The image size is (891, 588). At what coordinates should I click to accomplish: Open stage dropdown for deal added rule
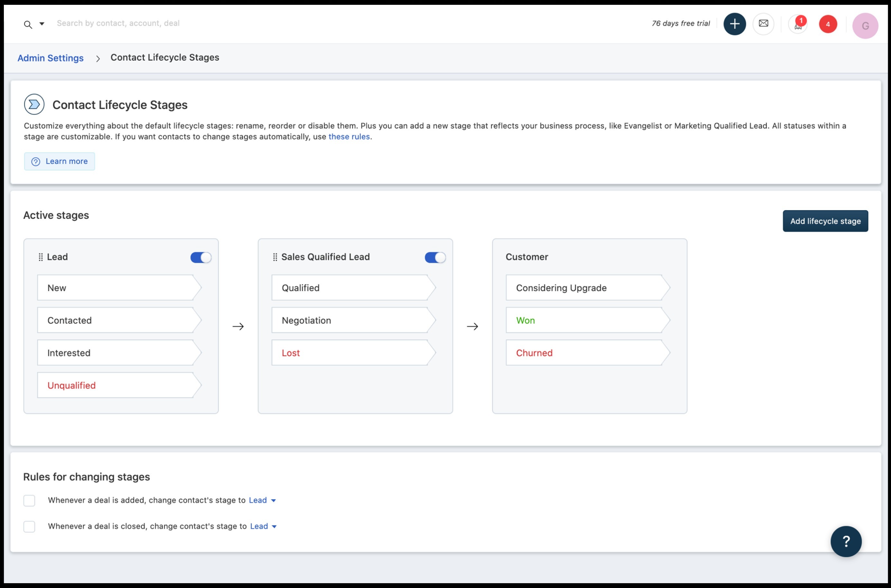tap(262, 500)
